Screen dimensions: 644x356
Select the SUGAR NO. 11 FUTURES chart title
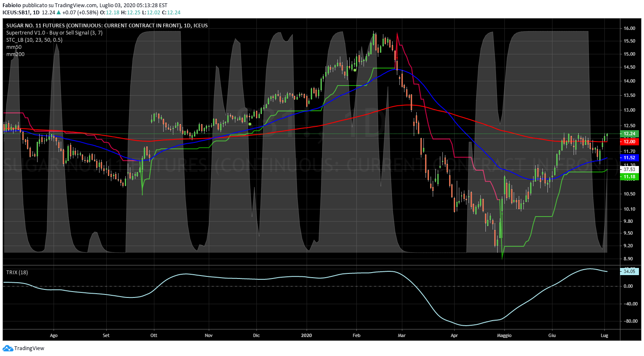pos(107,26)
